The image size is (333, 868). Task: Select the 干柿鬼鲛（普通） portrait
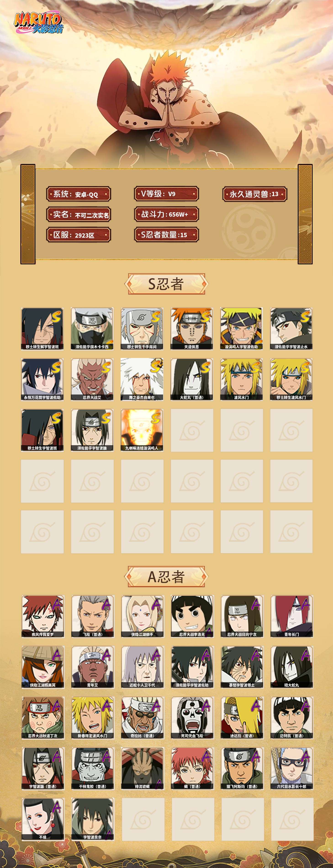tap(92, 769)
